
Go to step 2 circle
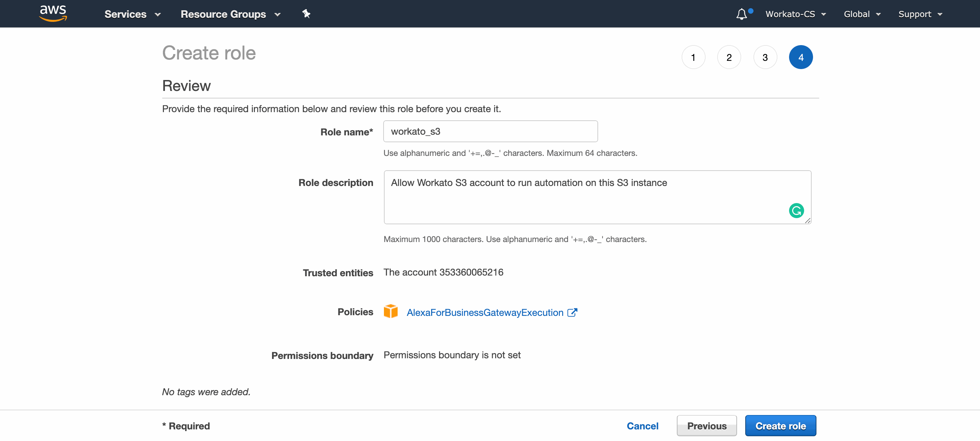[x=729, y=57]
